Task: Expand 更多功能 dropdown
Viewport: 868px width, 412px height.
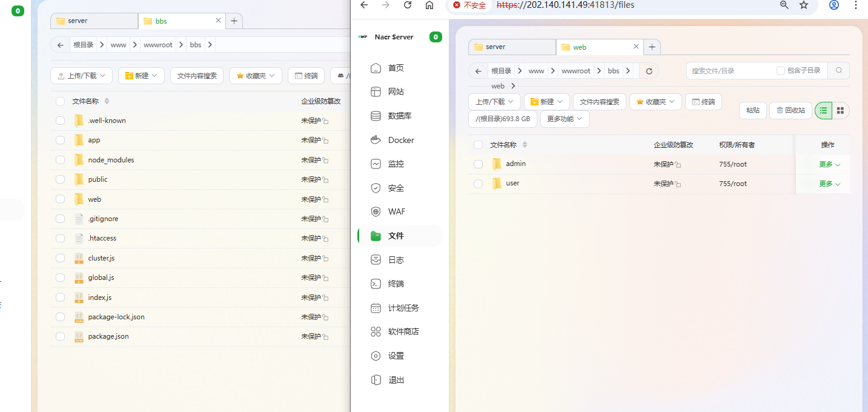Action: tap(565, 119)
